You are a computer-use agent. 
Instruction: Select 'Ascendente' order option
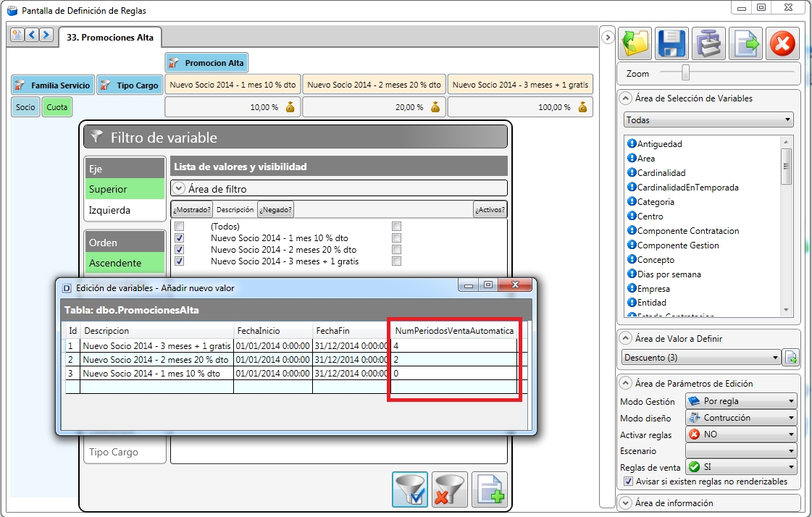(125, 263)
